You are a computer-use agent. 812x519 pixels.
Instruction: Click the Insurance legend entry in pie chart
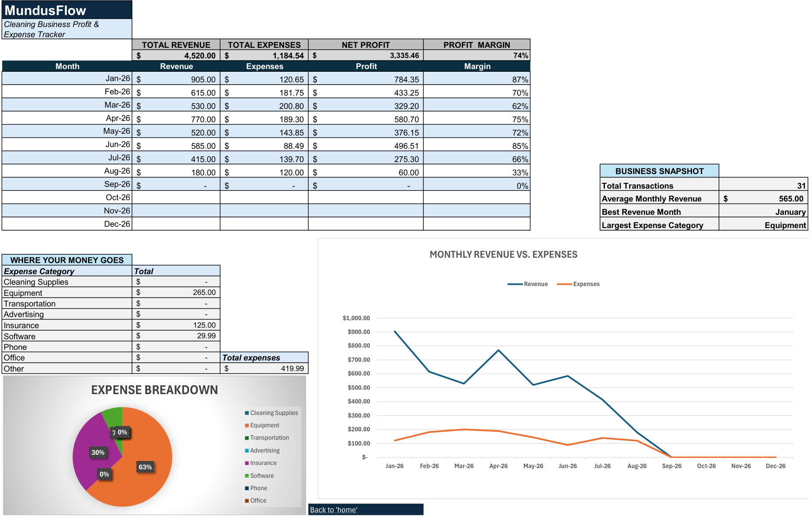261,463
